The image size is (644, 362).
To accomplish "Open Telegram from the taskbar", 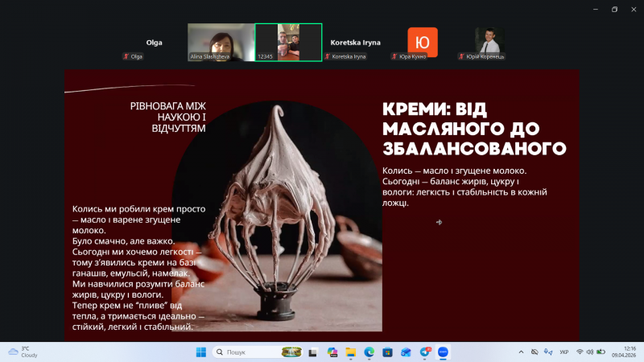I will 425,352.
